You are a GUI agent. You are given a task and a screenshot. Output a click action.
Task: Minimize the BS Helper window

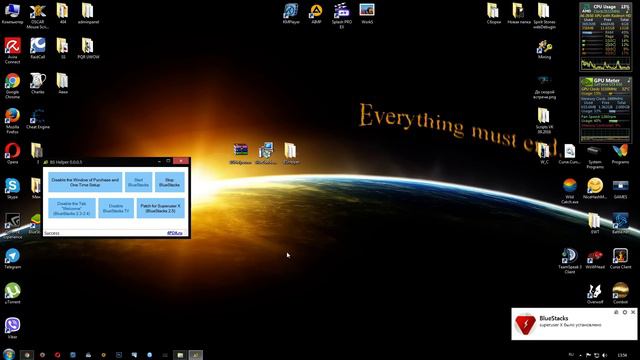[x=159, y=161]
